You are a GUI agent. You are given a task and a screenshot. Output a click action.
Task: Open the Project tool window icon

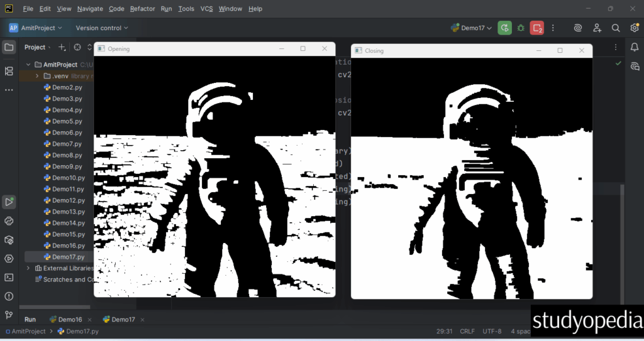(9, 47)
